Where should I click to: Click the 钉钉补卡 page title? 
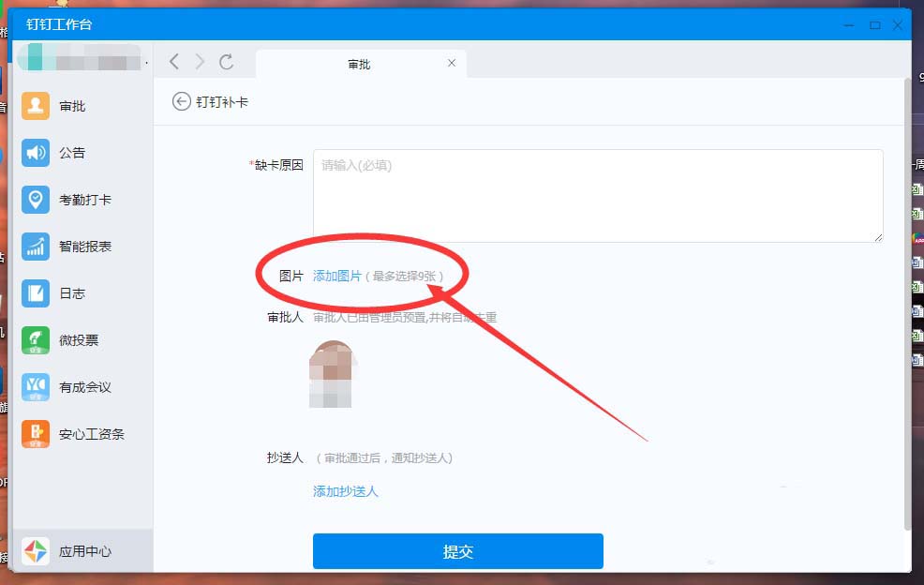click(x=222, y=102)
